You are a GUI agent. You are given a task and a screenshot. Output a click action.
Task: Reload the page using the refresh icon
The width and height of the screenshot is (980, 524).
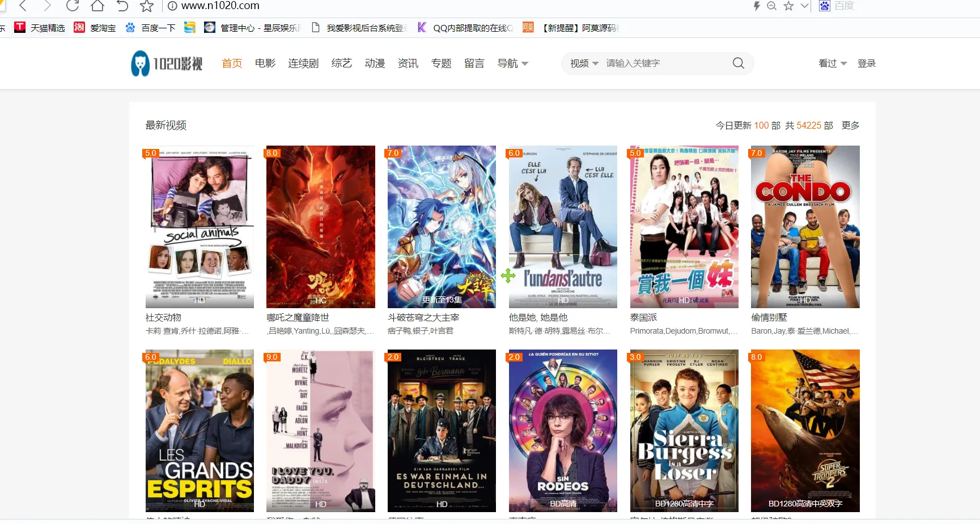tap(72, 6)
